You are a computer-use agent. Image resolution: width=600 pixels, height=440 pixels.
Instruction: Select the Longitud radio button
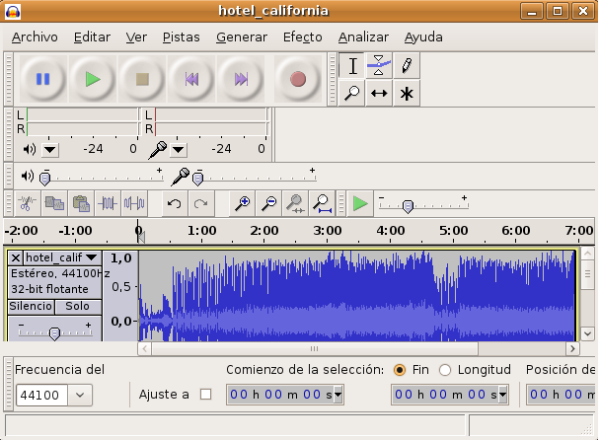pos(445,369)
